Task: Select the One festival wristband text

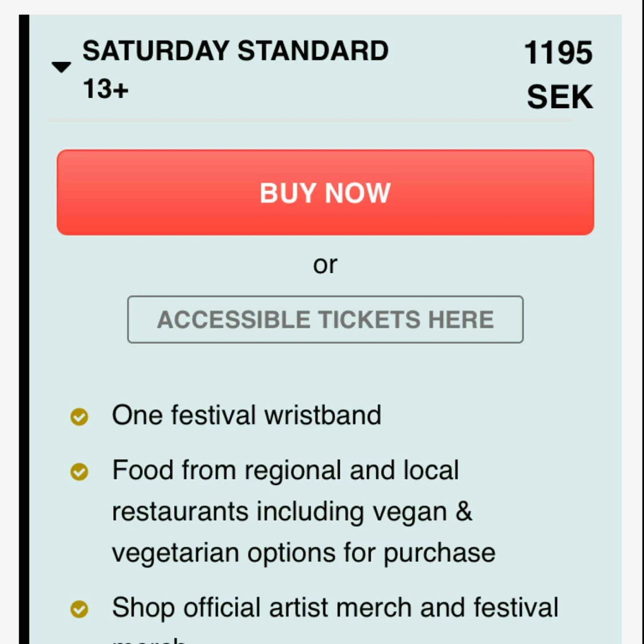Action: [x=246, y=415]
